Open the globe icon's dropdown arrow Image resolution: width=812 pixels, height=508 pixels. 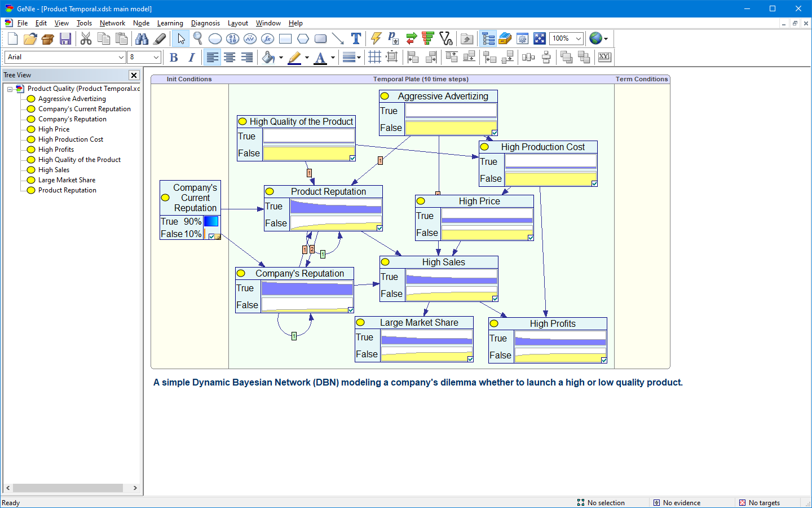coord(606,38)
